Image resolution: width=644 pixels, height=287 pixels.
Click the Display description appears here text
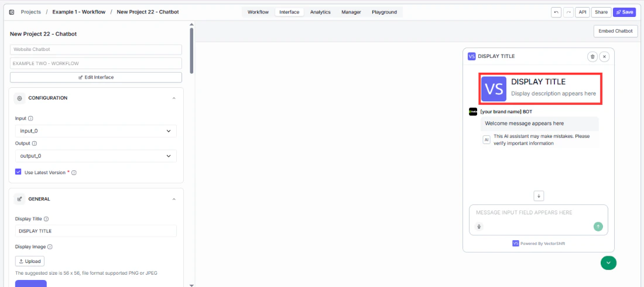click(x=553, y=94)
